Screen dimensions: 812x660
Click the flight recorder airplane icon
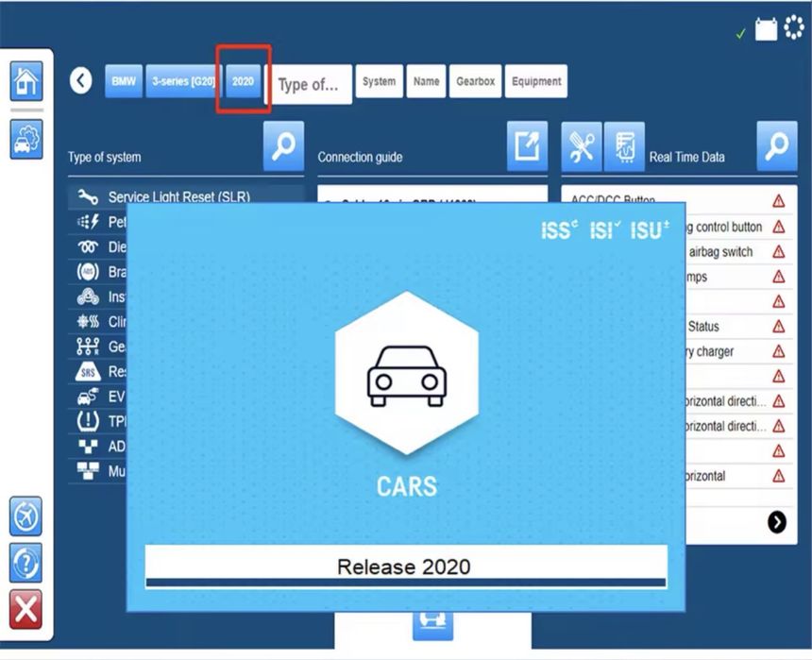25,516
